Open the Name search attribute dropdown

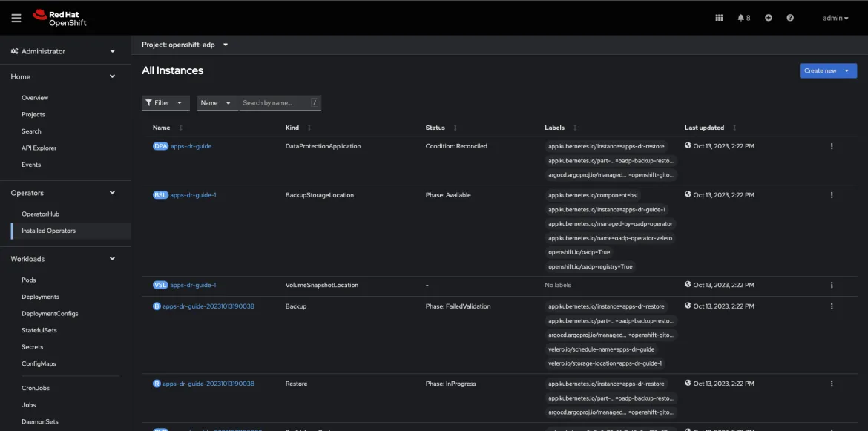point(214,102)
